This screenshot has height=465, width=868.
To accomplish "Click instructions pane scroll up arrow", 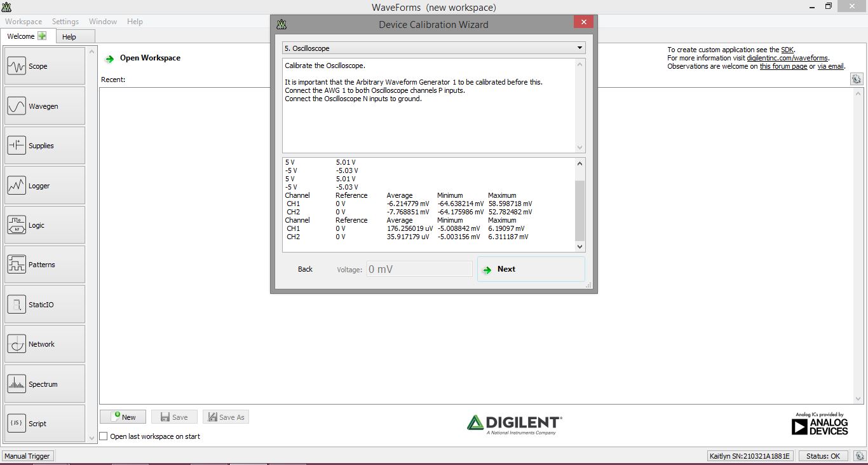I will tap(580, 64).
